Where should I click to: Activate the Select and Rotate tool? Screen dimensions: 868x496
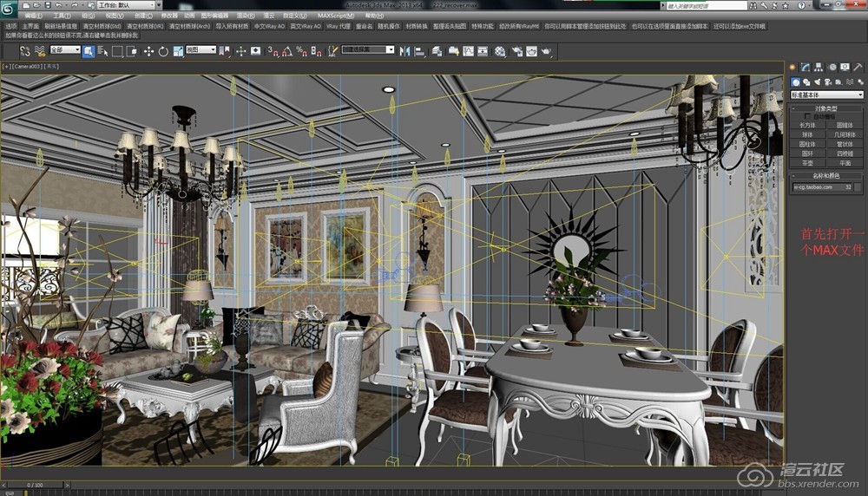[163, 51]
